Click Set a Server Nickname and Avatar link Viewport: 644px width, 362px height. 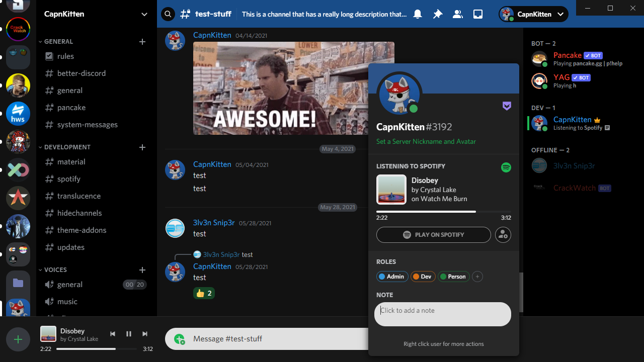[x=426, y=142]
